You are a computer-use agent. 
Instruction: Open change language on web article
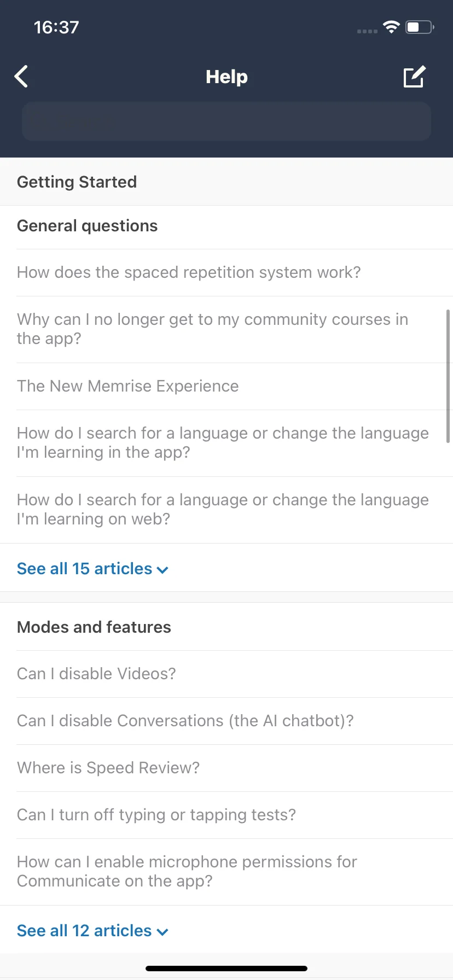point(223,510)
